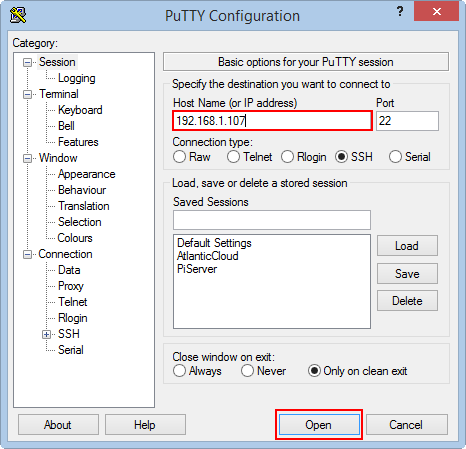Open the Colours settings page
The image size is (466, 449).
[x=75, y=238]
